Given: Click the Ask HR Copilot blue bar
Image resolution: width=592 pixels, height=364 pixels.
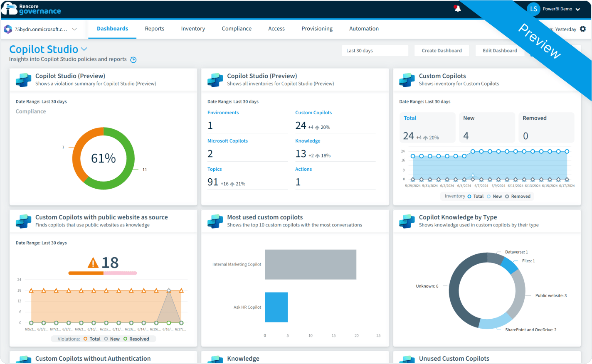Looking at the screenshot, I should click(x=276, y=307).
